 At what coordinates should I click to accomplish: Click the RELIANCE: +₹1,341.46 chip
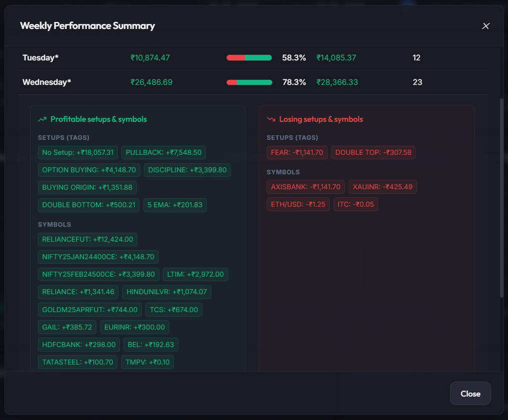tap(78, 292)
